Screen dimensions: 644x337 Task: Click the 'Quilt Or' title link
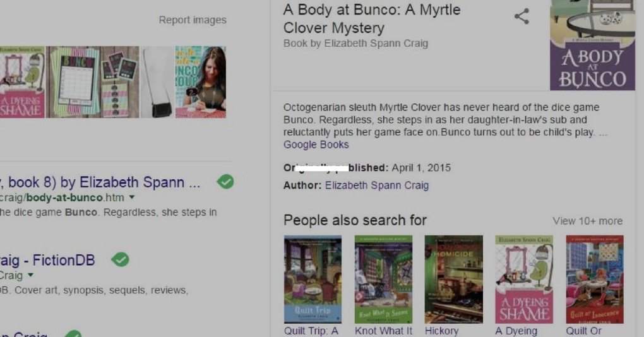pos(583,331)
